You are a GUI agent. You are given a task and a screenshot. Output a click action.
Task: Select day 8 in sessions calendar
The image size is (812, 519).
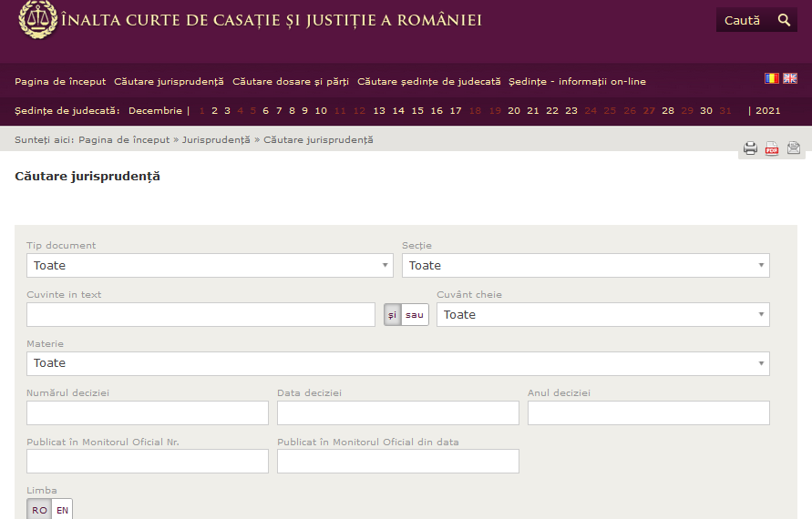(292, 111)
